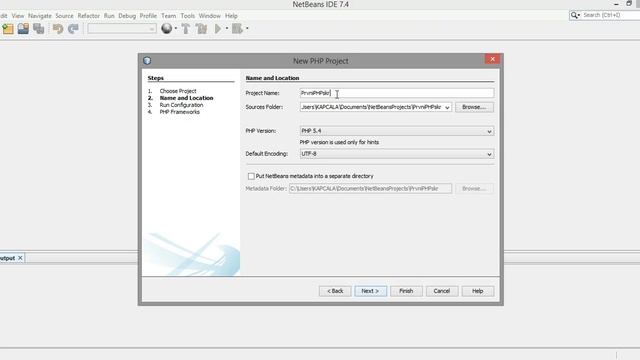The width and height of the screenshot is (640, 360).
Task: Click the Undo toolbar icon
Action: 58,29
